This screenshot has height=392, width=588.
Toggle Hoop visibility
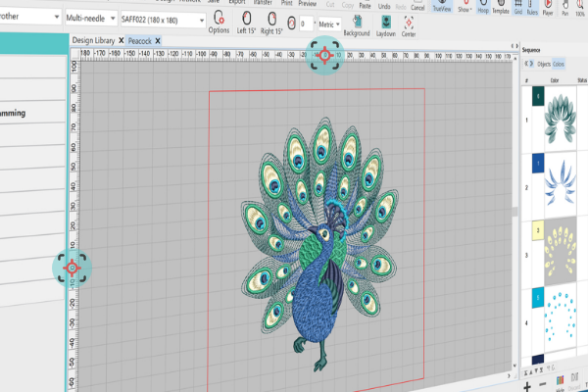(x=483, y=7)
